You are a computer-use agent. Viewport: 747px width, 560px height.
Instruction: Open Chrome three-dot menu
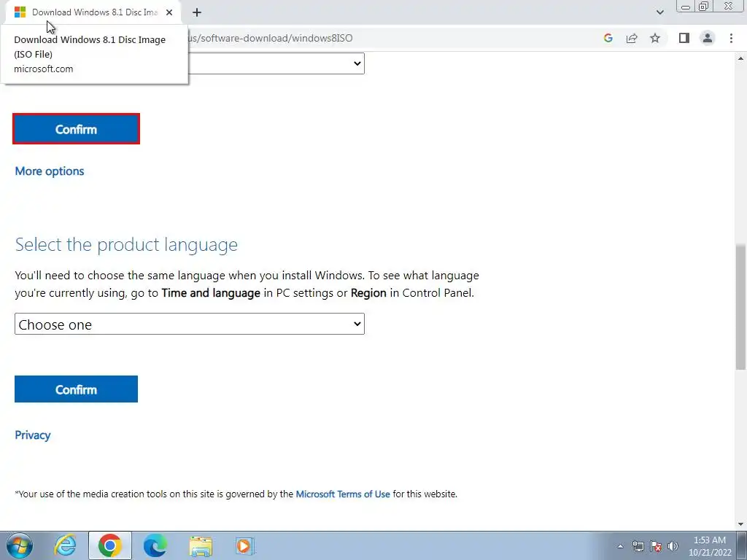(x=731, y=38)
